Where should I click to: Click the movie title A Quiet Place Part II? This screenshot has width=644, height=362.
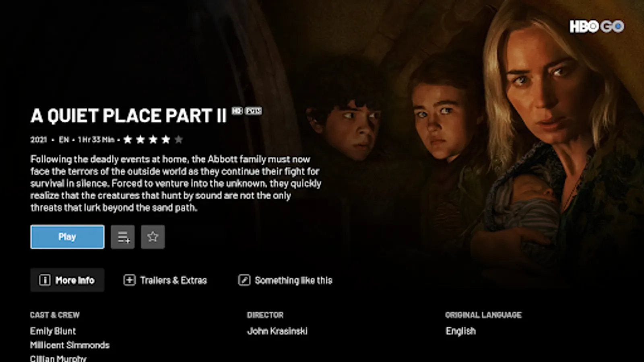tap(128, 116)
